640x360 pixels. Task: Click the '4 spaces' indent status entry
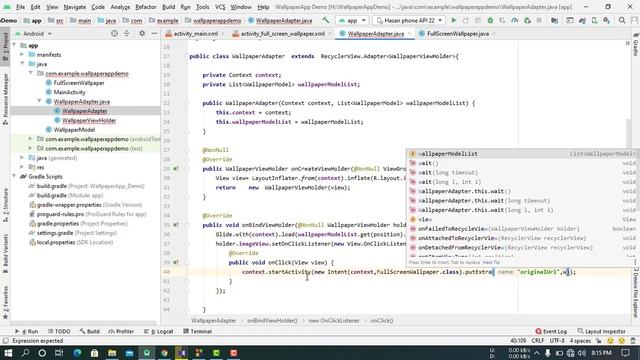pyautogui.click(x=580, y=341)
